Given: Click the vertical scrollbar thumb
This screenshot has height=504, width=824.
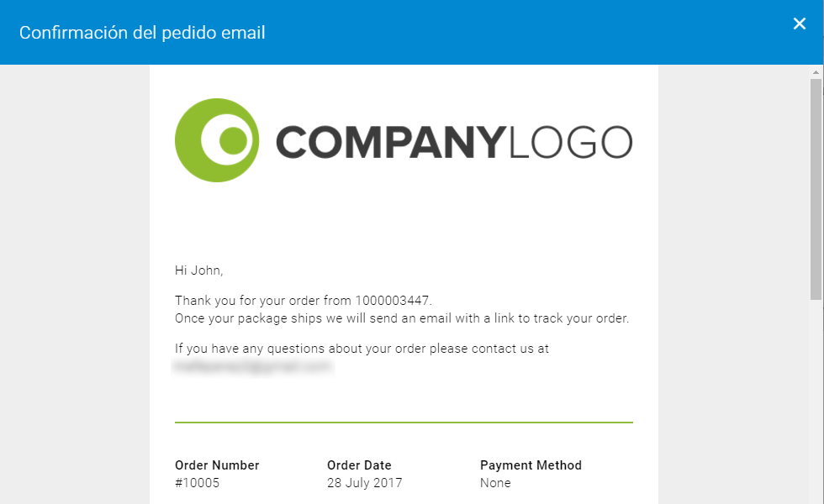Looking at the screenshot, I should 816,190.
